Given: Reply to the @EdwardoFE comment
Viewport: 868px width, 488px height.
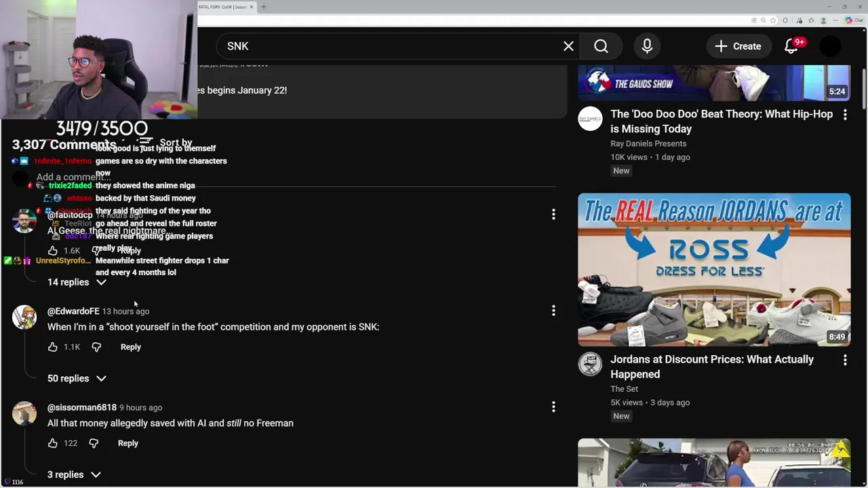Looking at the screenshot, I should [131, 347].
